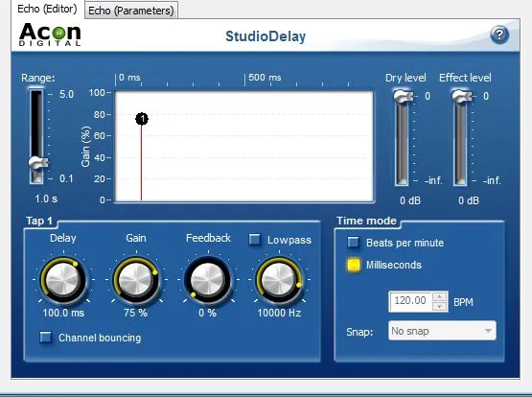Open the Snap dropdown
532x397 pixels.
(442, 331)
